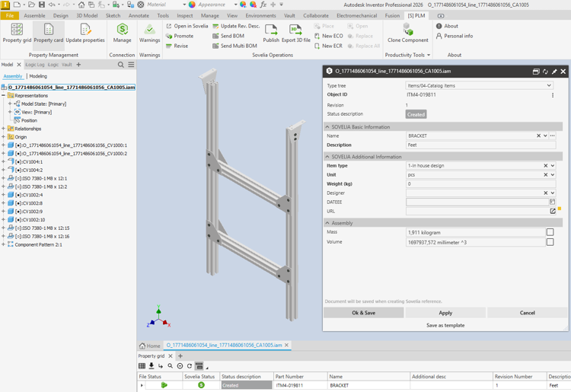Toggle the Mass checkbox
571x392 pixels.
[550, 233]
